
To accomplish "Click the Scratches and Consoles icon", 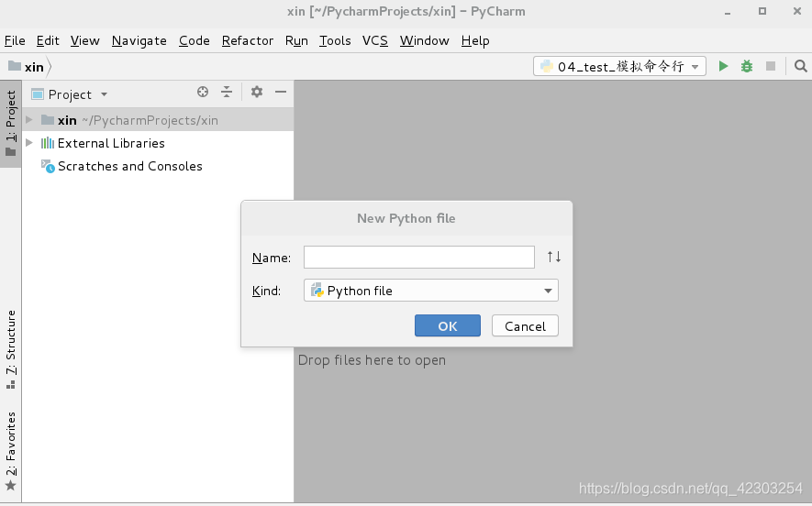I will pyautogui.click(x=48, y=166).
